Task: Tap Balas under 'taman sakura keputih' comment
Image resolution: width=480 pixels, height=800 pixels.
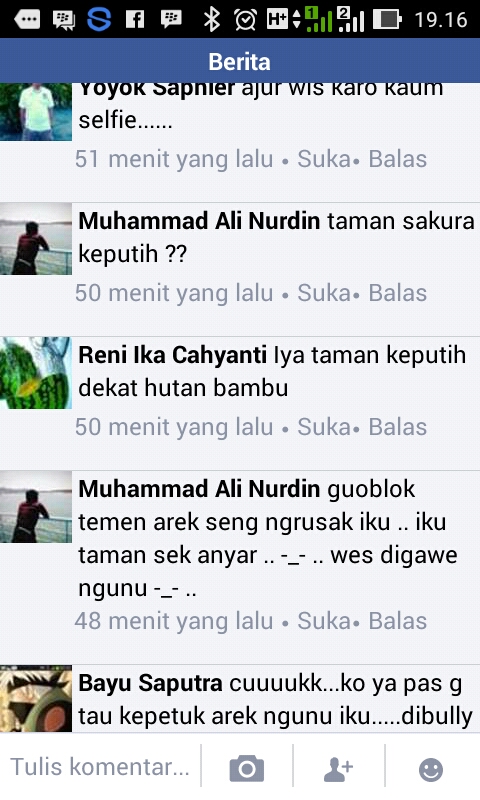Action: coord(398,293)
